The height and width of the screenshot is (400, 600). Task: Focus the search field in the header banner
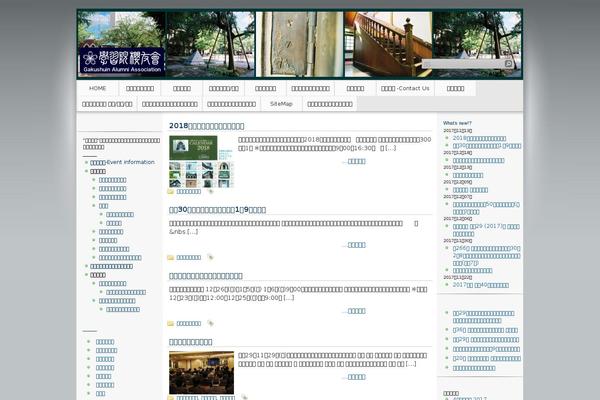(463, 64)
